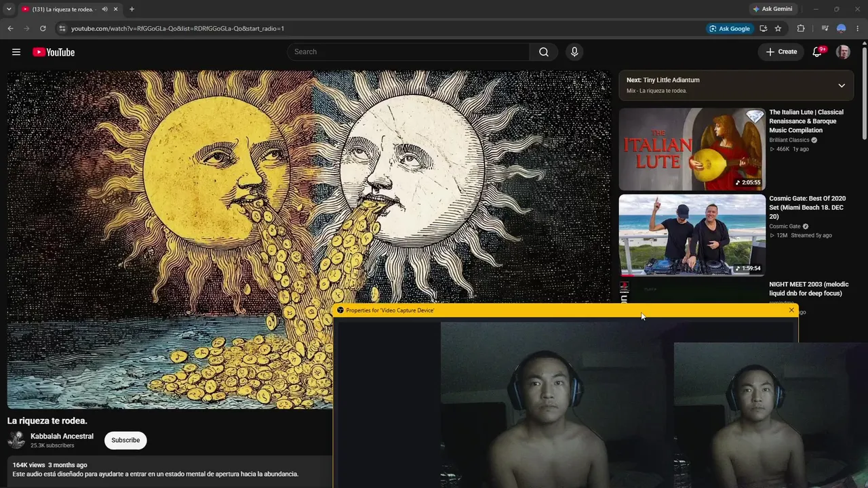Open the Chrome profile avatar

point(842,28)
